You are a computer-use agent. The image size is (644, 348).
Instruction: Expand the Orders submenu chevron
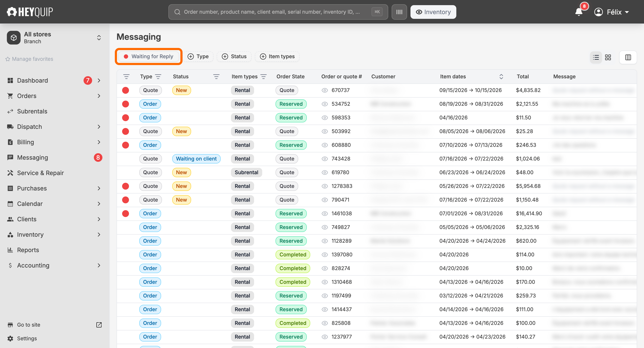[x=99, y=96]
